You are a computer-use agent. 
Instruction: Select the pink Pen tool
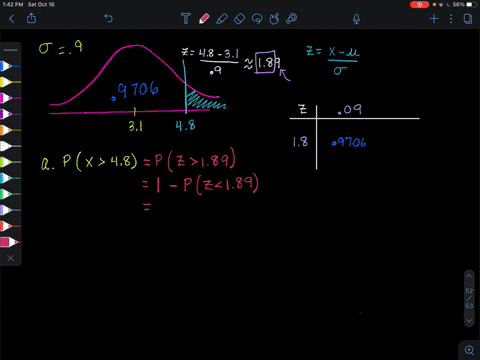coord(204,19)
